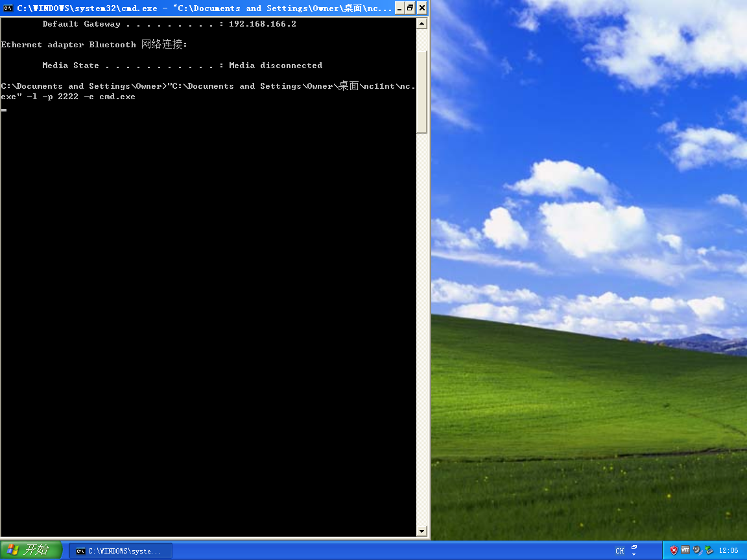Click the 'Default Gateway' label in console
Viewport: 747px width, 560px height.
82,24
